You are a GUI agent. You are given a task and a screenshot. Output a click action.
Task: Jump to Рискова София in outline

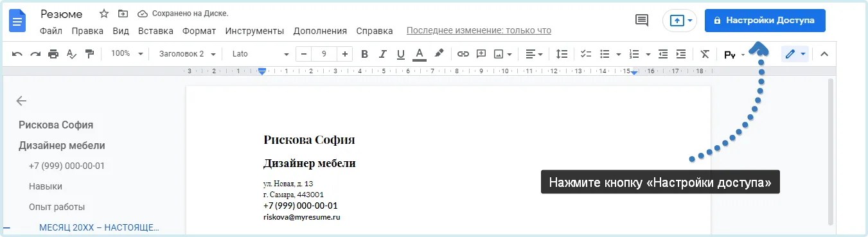point(56,125)
